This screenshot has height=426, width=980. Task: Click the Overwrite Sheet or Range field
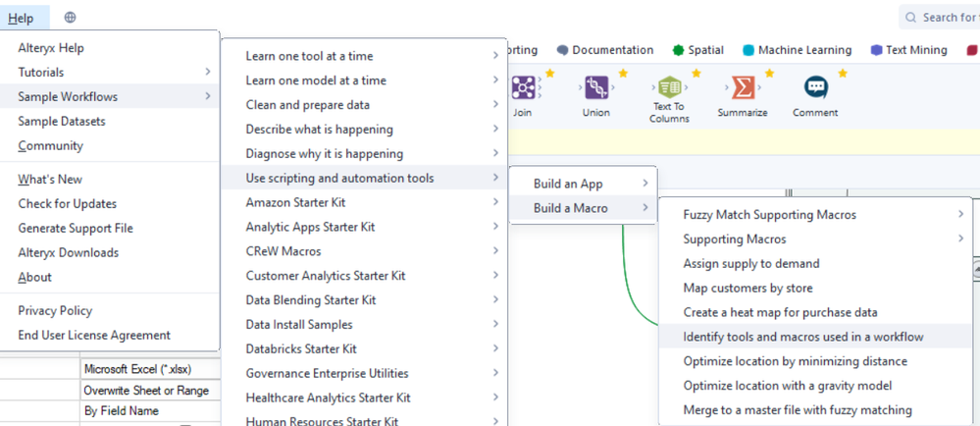pos(150,391)
